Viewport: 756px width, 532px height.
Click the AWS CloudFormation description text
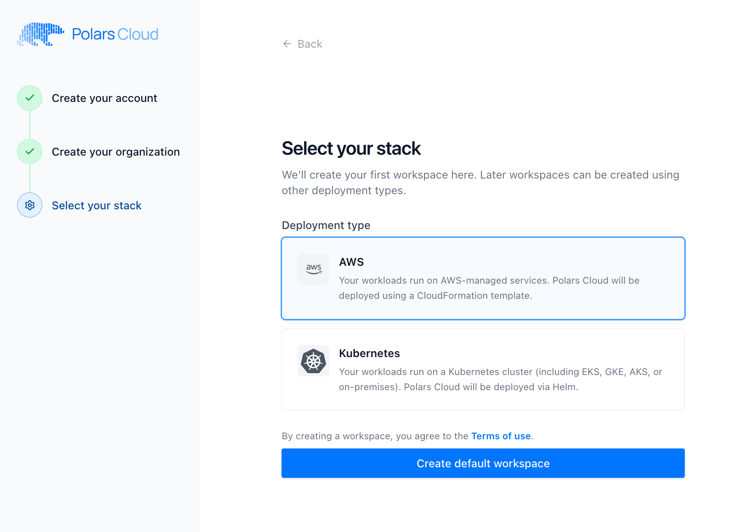pos(489,288)
